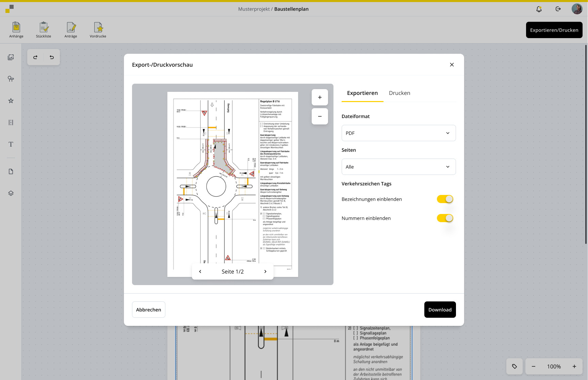Viewport: 588px width, 380px height.
Task: Zoom in the print preview
Action: click(x=320, y=97)
